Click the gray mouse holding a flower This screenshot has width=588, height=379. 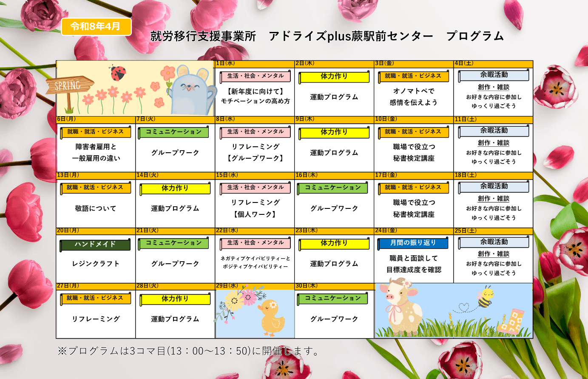pyautogui.click(x=191, y=91)
